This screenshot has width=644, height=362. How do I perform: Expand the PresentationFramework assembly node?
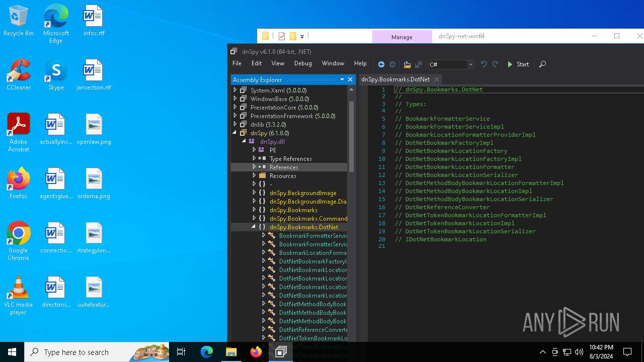tap(235, 116)
